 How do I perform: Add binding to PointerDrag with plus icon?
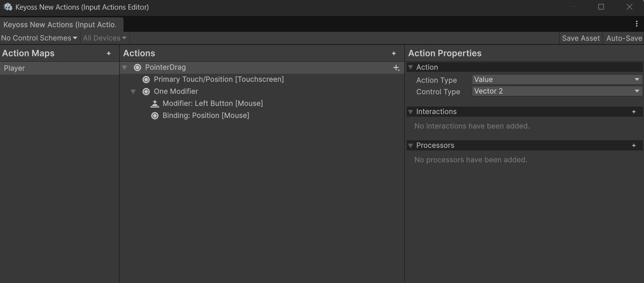(x=396, y=68)
